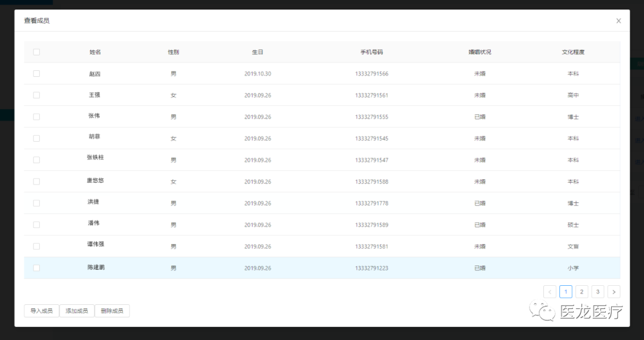Viewport: 644px width, 340px height.
Task: Select the checkbox for 胡菲
Action: [36, 139]
